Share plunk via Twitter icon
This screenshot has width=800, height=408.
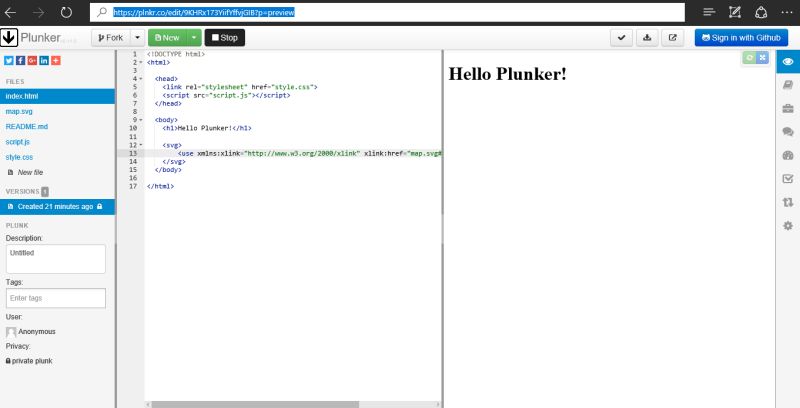9,60
